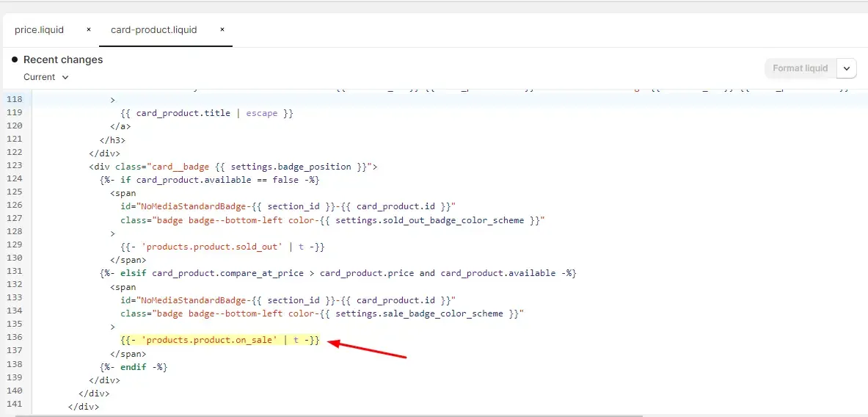Close the price.liquid tab
Viewport: 868px width, 417px height.
coord(89,30)
